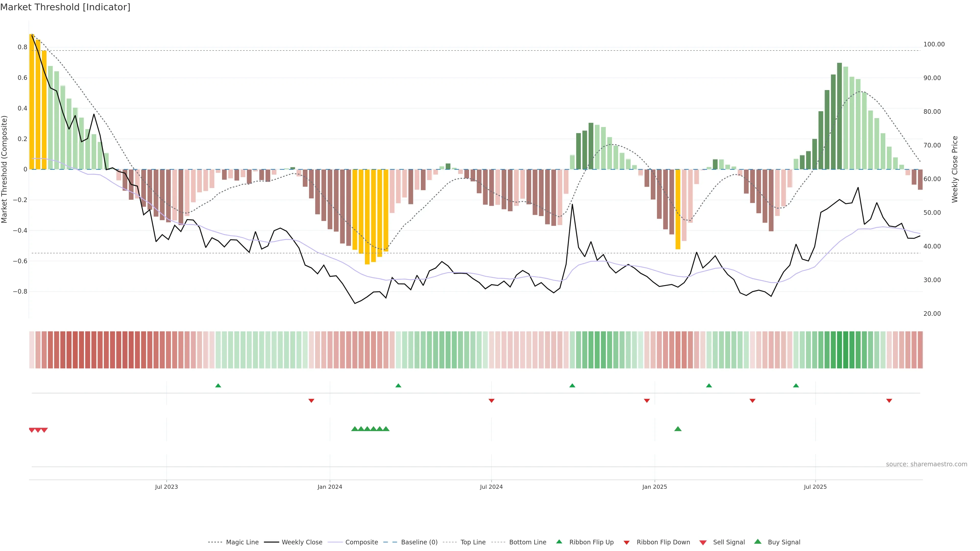Click the Ribbon Flip Up legend triangle

pos(559,542)
